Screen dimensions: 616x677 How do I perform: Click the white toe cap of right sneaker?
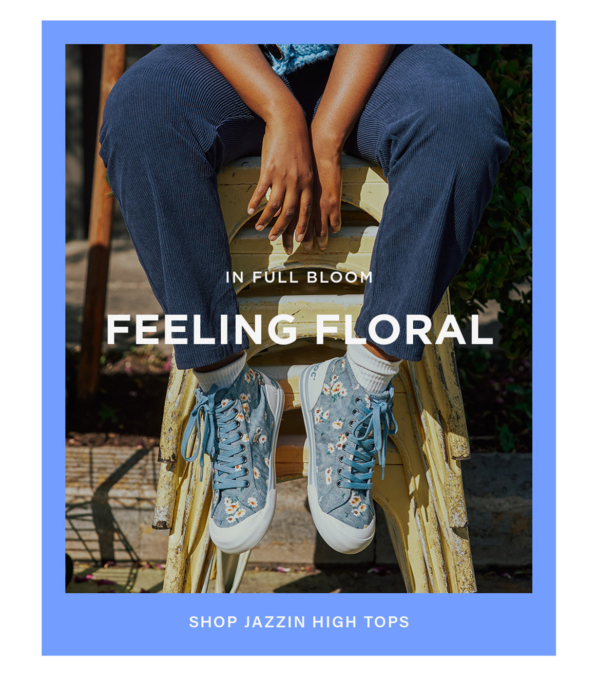tap(341, 529)
